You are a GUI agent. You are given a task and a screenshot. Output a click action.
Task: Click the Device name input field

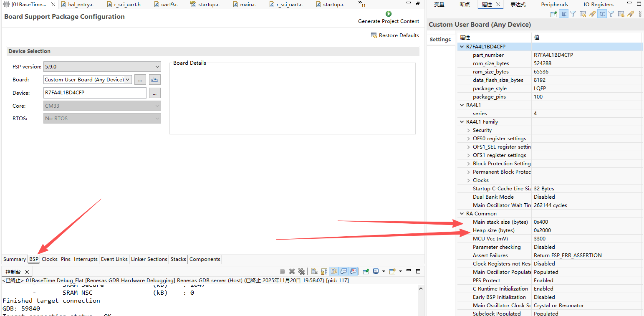click(95, 93)
